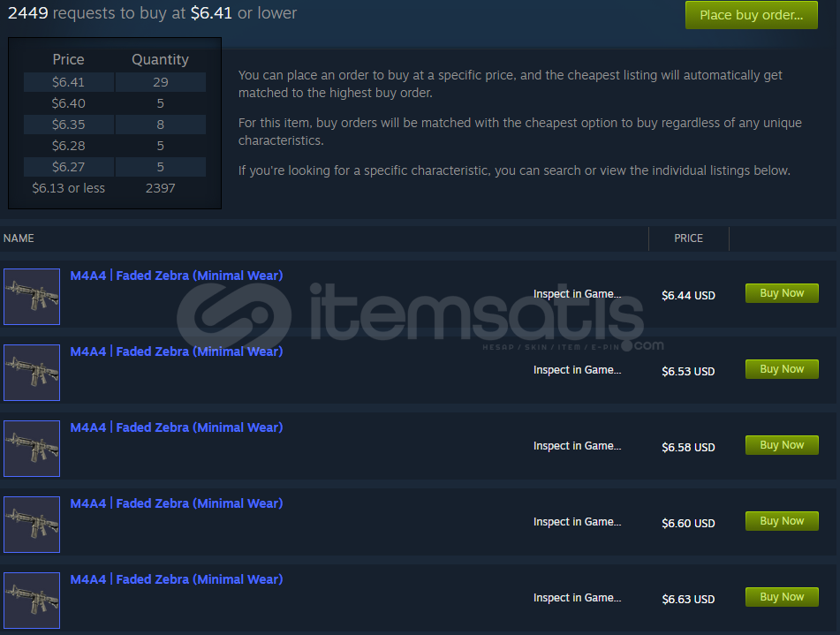Open the second M4A4 weapon thumbnail

pos(32,373)
